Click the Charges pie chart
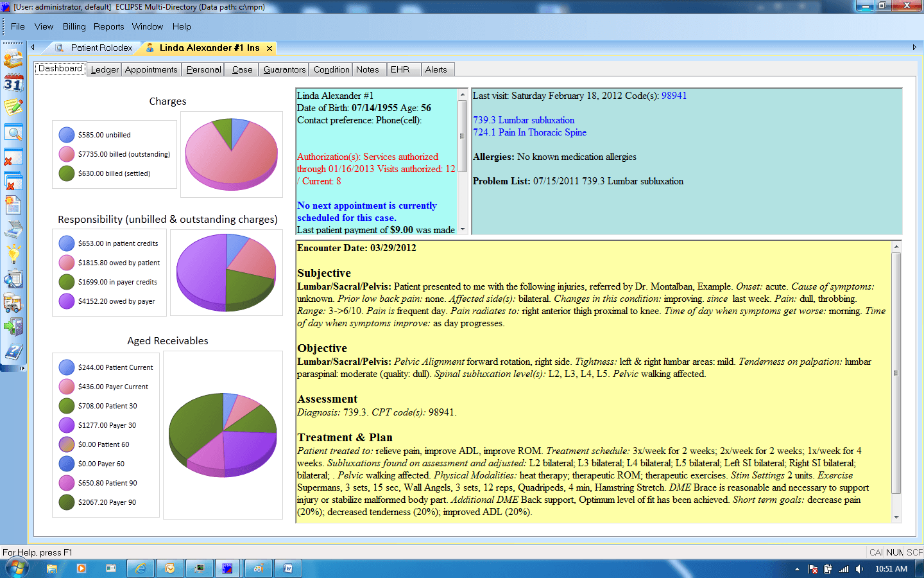The image size is (924, 578). [231, 152]
